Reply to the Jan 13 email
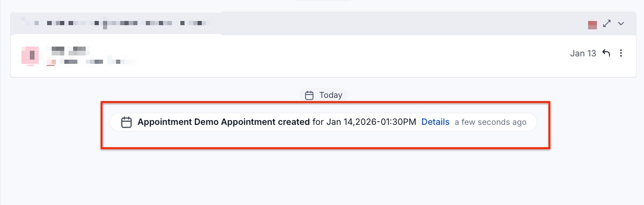This screenshot has height=205, width=644. tap(606, 53)
